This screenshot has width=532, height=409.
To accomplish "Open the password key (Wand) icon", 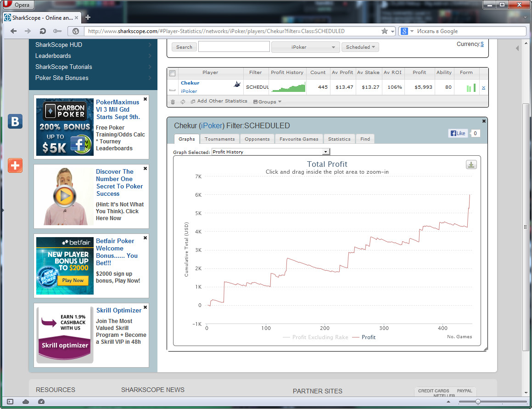I will coord(57,31).
